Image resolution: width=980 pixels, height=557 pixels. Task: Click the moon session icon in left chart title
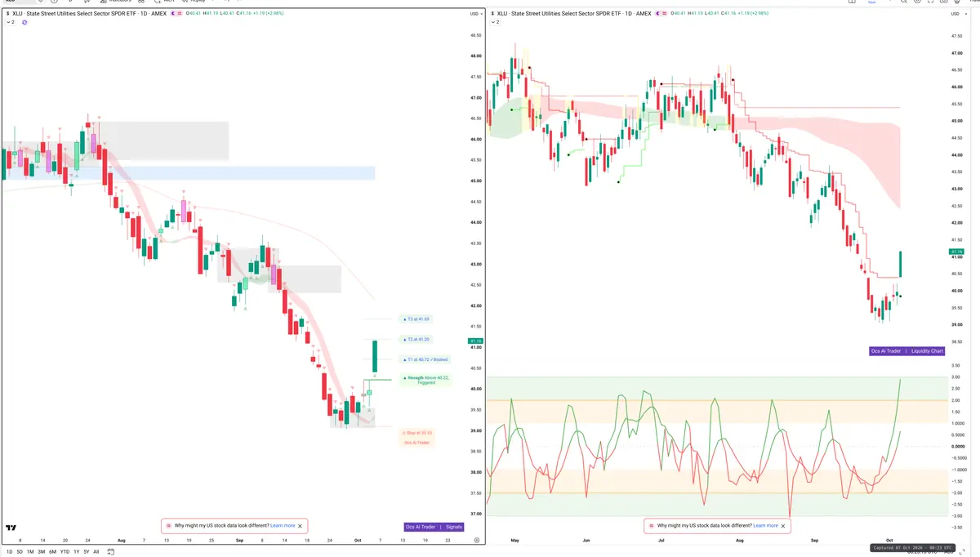172,14
